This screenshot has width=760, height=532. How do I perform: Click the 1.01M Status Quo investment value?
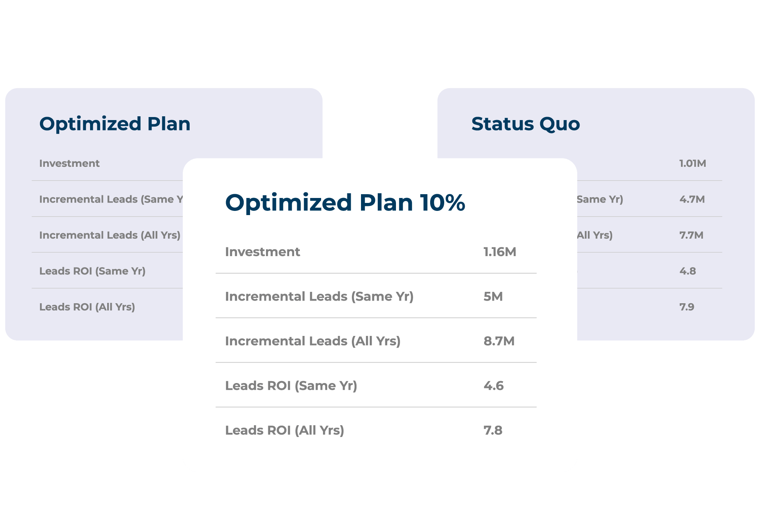coord(693,163)
